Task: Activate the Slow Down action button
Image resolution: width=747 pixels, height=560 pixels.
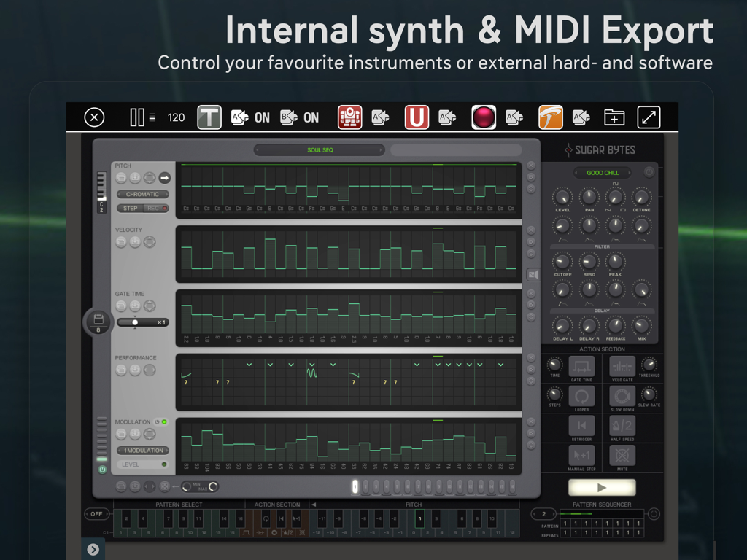Action: point(622,396)
